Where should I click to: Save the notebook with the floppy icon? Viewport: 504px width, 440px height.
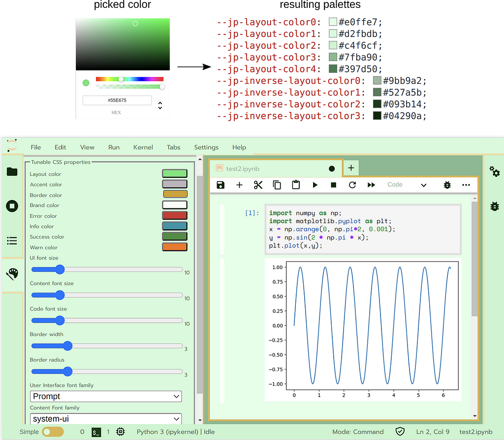tap(220, 185)
